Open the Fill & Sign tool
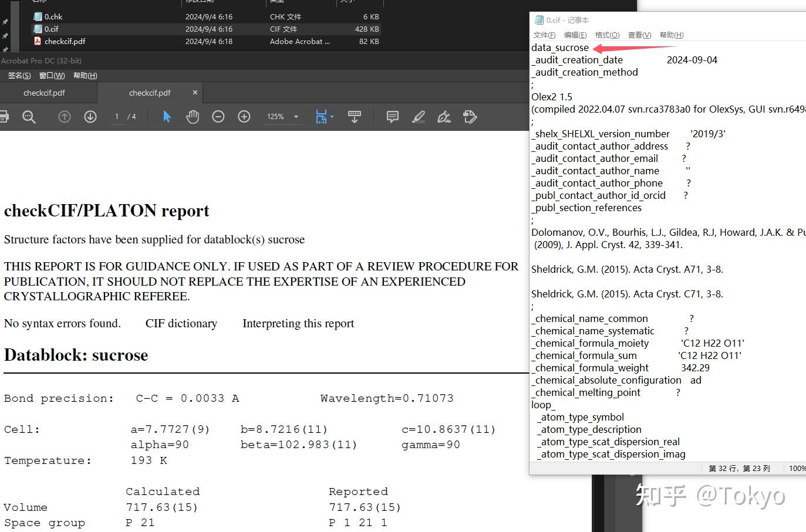The image size is (806, 532). (444, 117)
